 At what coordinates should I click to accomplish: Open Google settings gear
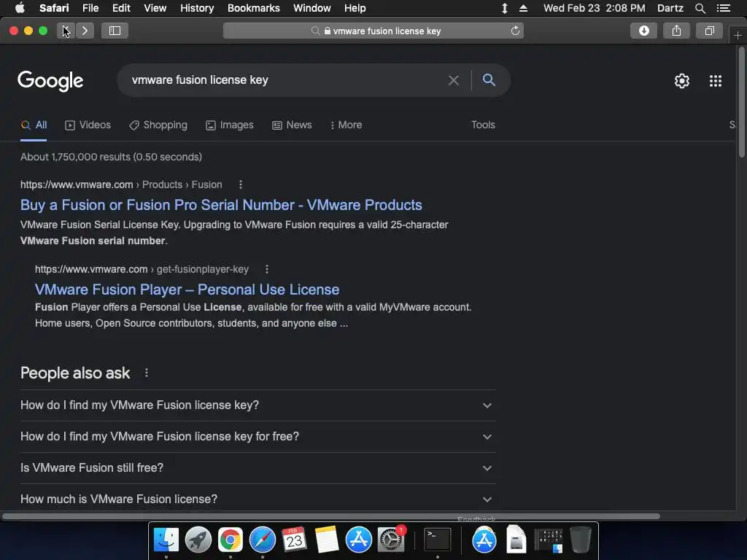click(682, 81)
